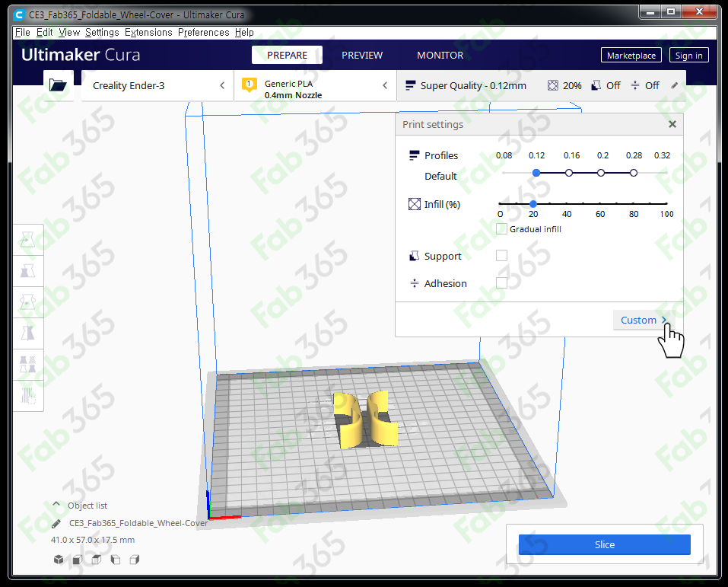Select Per Model Settings tool
Screen dimensions: 728x587
click(x=28, y=365)
